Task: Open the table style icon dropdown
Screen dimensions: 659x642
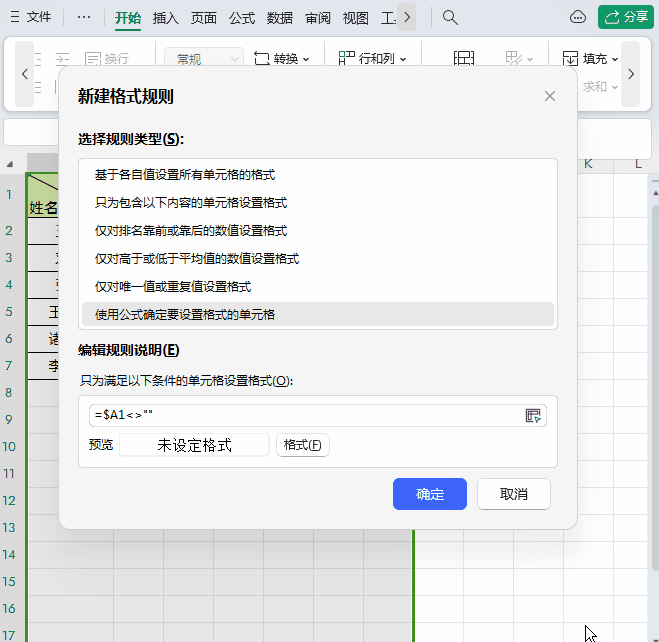Action: tap(519, 58)
